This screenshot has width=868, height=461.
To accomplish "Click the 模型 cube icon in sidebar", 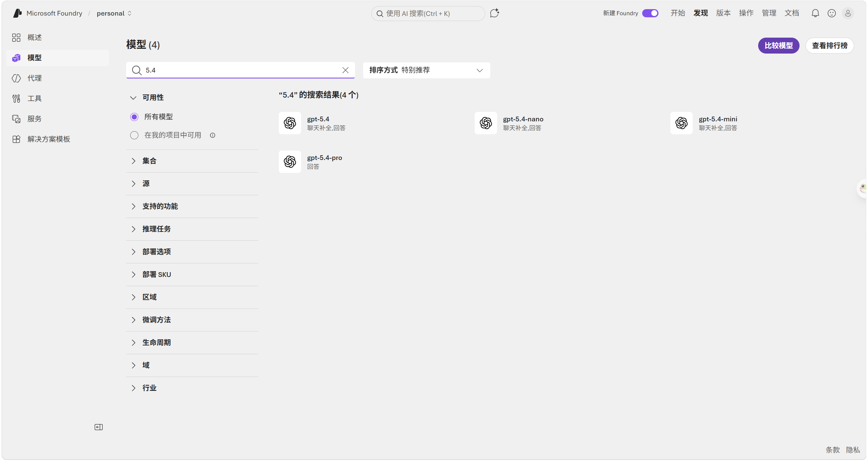I will point(16,58).
